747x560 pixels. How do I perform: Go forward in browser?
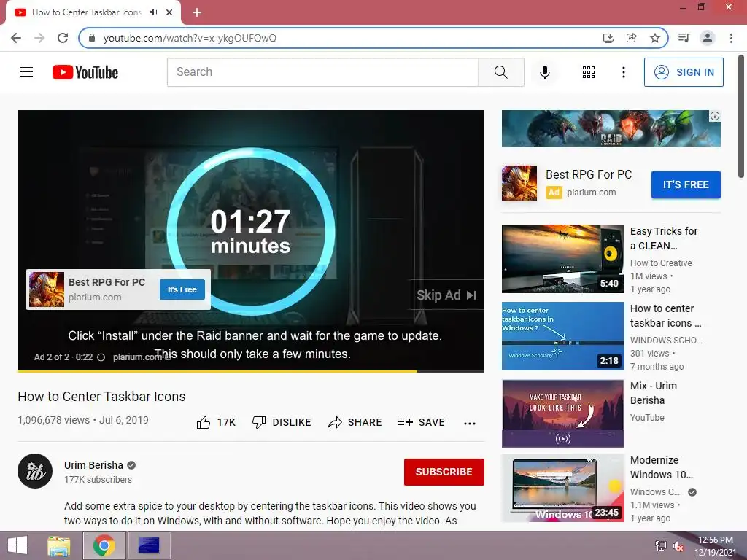[x=39, y=38]
